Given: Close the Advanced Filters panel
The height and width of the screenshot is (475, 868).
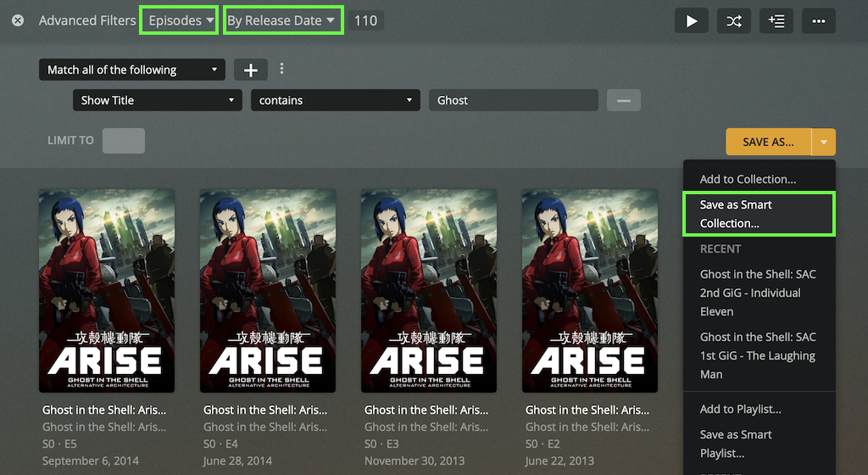Looking at the screenshot, I should (x=18, y=20).
